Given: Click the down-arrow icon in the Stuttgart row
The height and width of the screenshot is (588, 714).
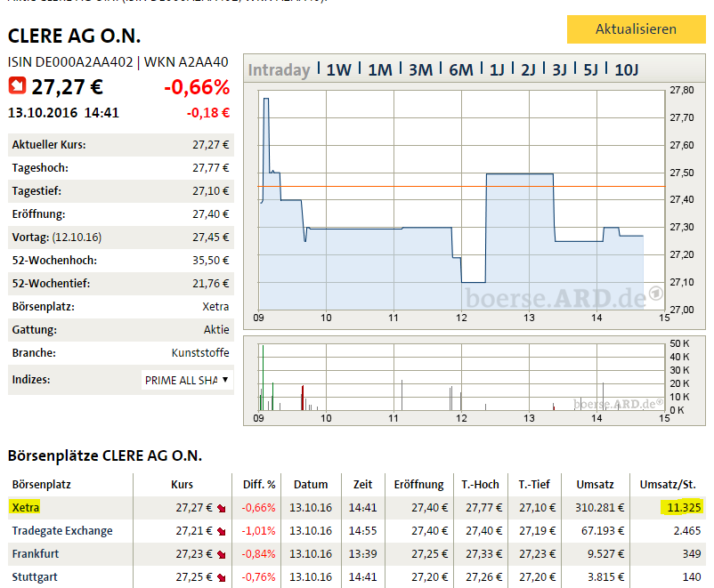Looking at the screenshot, I should 222,578.
